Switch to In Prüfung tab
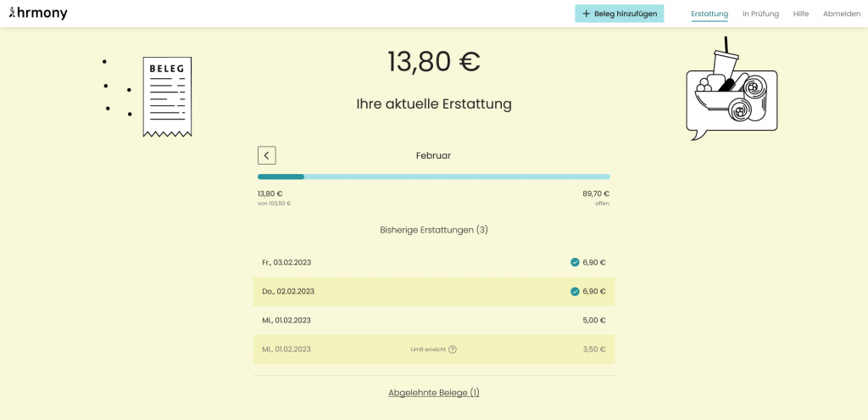The width and height of the screenshot is (868, 420). click(760, 14)
